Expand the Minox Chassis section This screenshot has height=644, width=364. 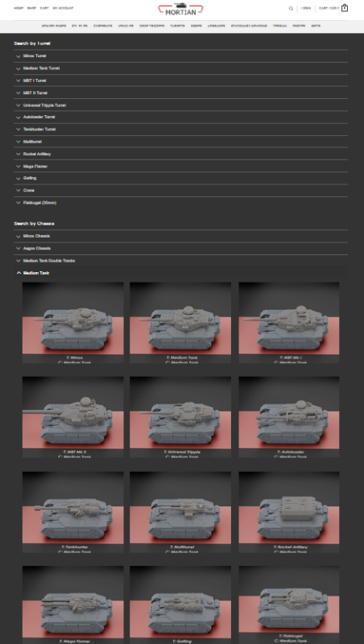pos(180,236)
